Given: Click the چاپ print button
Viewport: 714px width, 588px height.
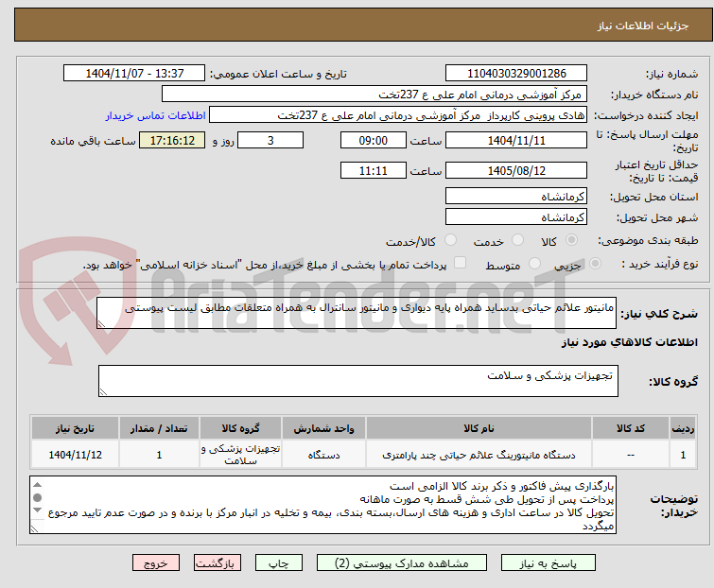Looking at the screenshot, I should point(278,563).
